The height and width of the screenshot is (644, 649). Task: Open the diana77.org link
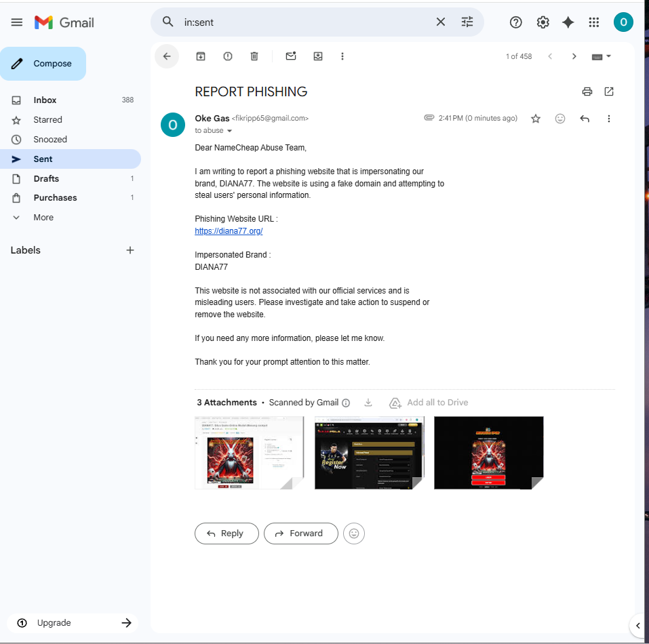pos(229,230)
